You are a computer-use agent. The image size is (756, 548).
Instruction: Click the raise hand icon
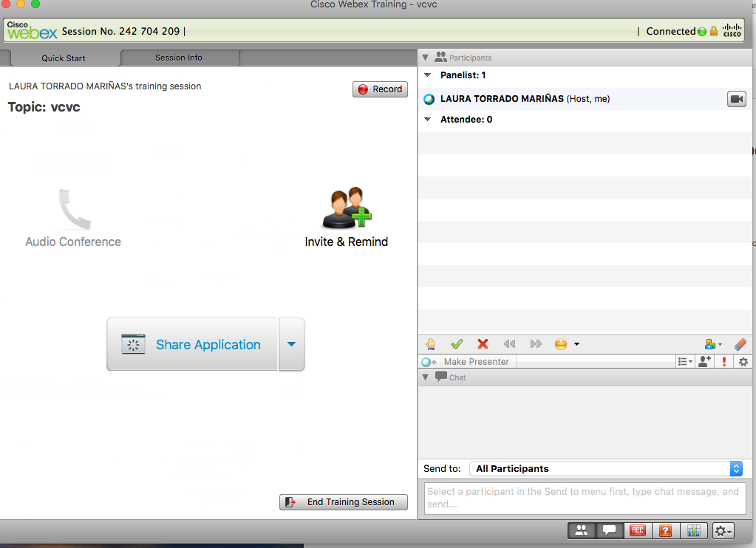coord(431,344)
